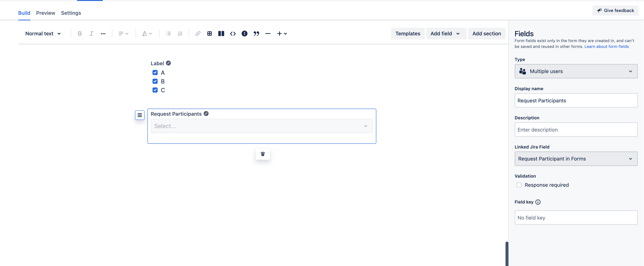644x266 pixels.
Task: Expand the Multiple users Type dropdown
Action: [x=576, y=71]
